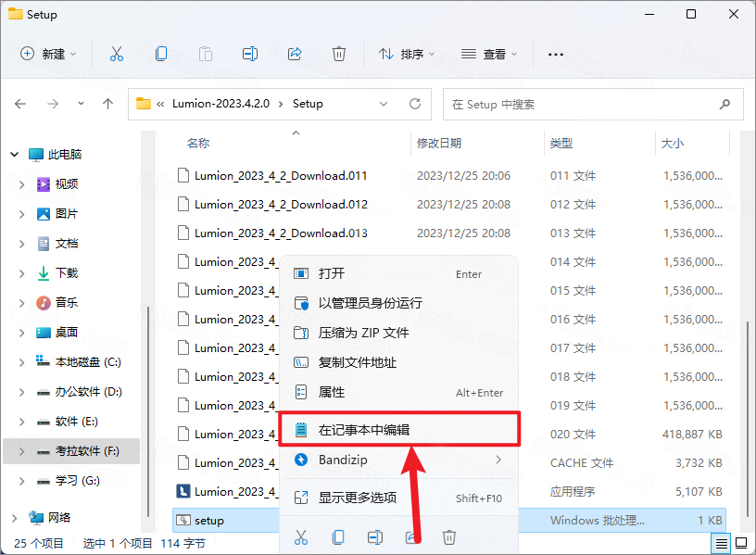The height and width of the screenshot is (555, 756).
Task: Click copy icon in context menu bottom bar
Action: point(338,536)
